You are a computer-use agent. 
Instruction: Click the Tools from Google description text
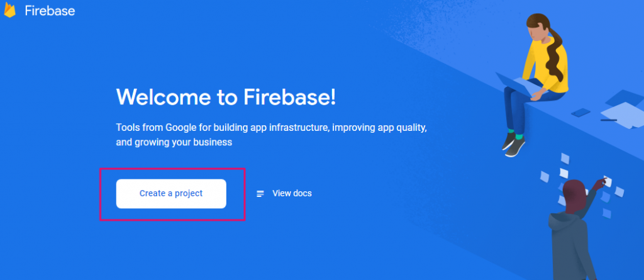click(x=272, y=135)
